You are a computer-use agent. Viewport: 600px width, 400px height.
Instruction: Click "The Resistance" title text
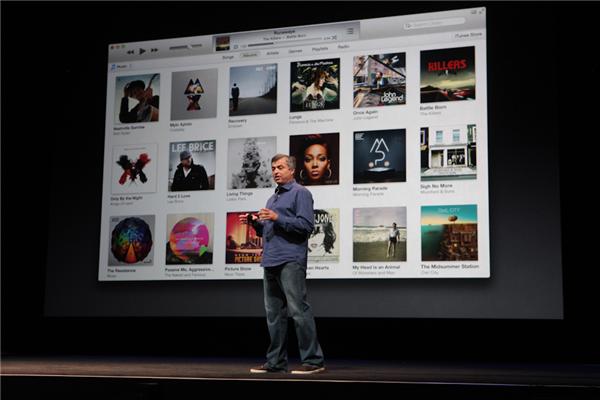121,271
